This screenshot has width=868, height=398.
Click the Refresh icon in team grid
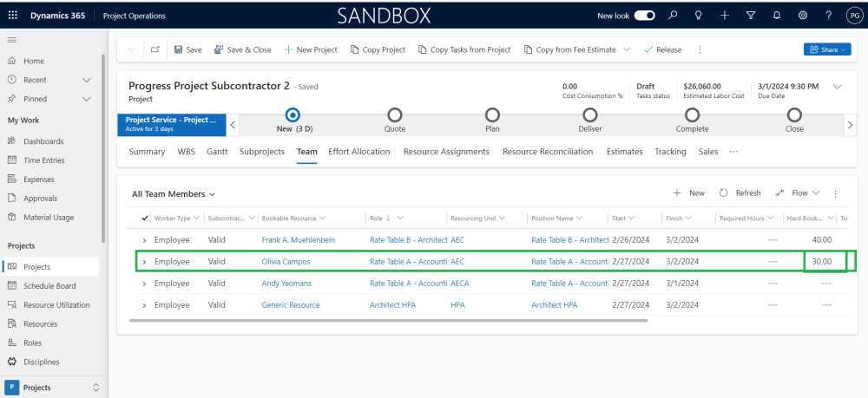[x=723, y=193]
